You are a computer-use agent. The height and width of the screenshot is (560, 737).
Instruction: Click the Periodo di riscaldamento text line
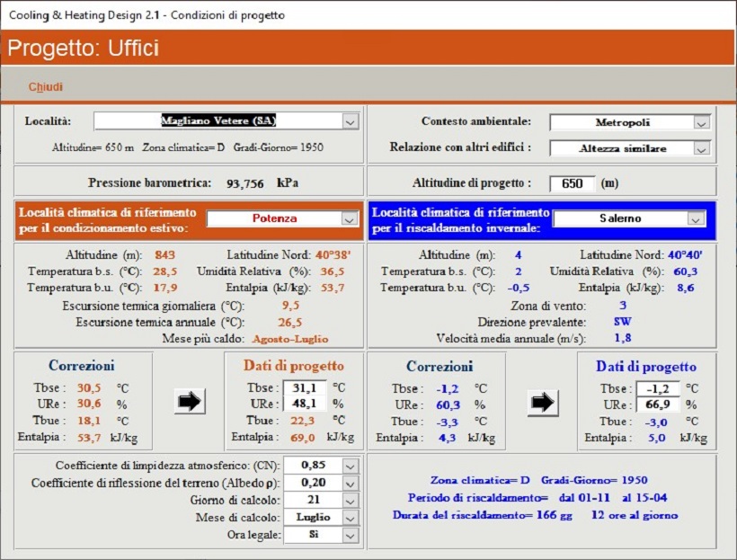click(x=537, y=498)
